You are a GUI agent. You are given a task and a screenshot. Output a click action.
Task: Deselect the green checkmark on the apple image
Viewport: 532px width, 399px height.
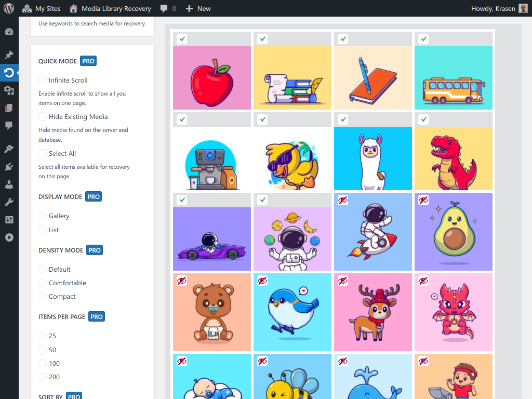click(x=181, y=38)
